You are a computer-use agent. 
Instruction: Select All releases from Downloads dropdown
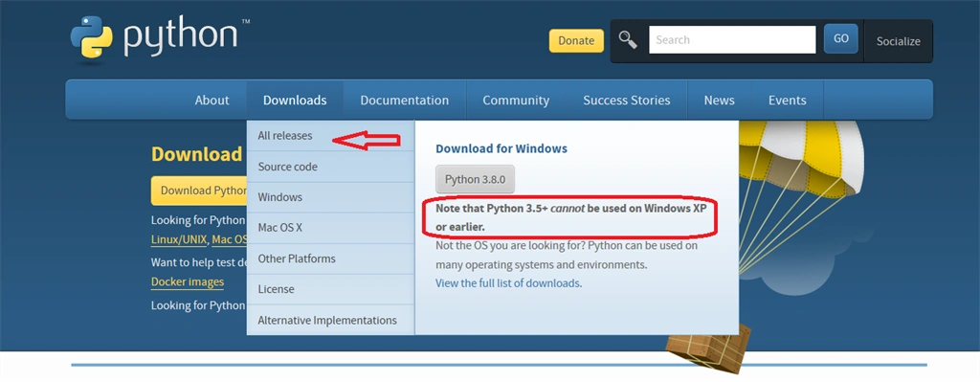click(x=285, y=136)
